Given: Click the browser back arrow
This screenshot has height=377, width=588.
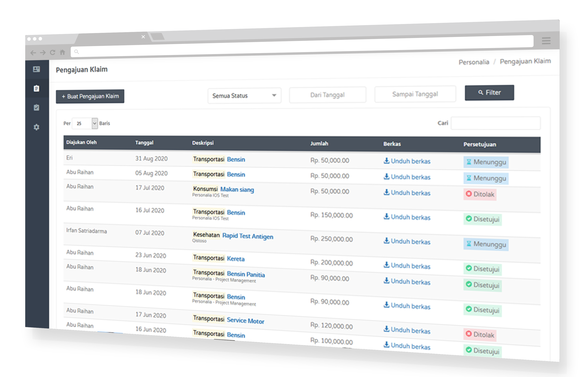Looking at the screenshot, I should pyautogui.click(x=33, y=53).
